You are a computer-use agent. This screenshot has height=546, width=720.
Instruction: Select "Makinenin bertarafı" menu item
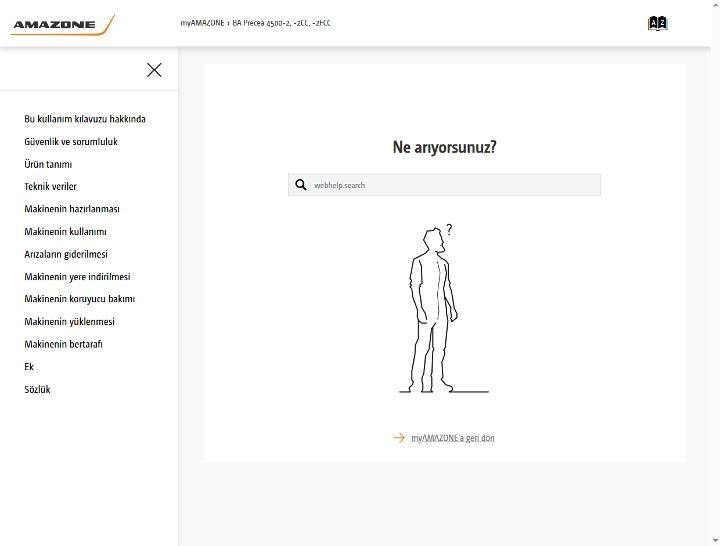click(x=63, y=344)
